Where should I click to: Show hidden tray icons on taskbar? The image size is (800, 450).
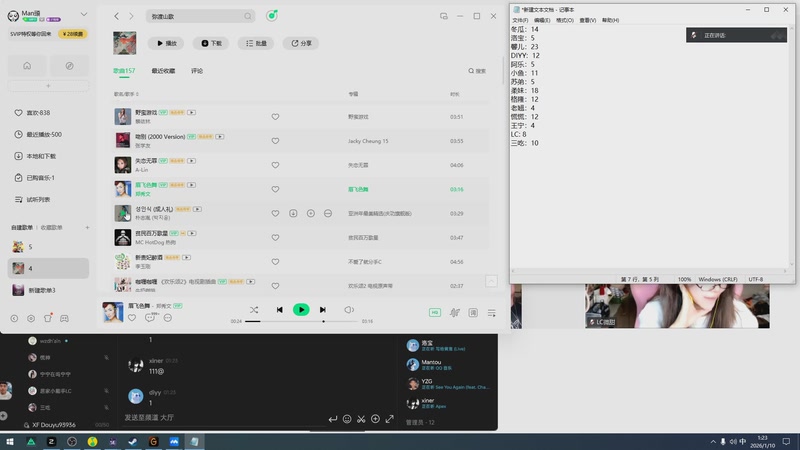point(713,442)
